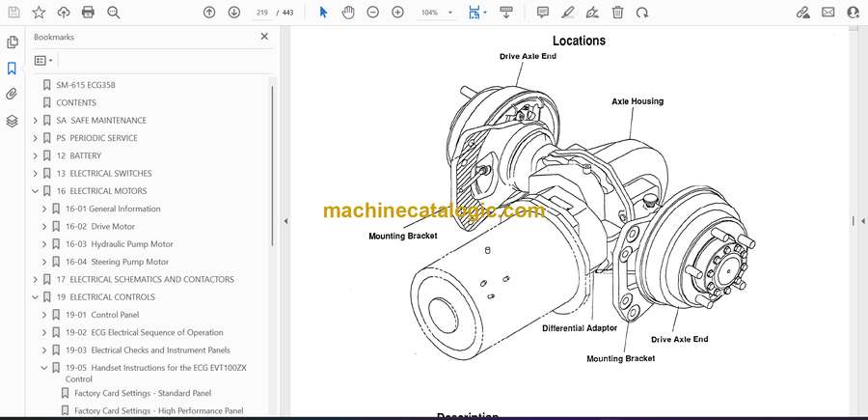
Task: Click the page number input field
Action: (x=261, y=13)
